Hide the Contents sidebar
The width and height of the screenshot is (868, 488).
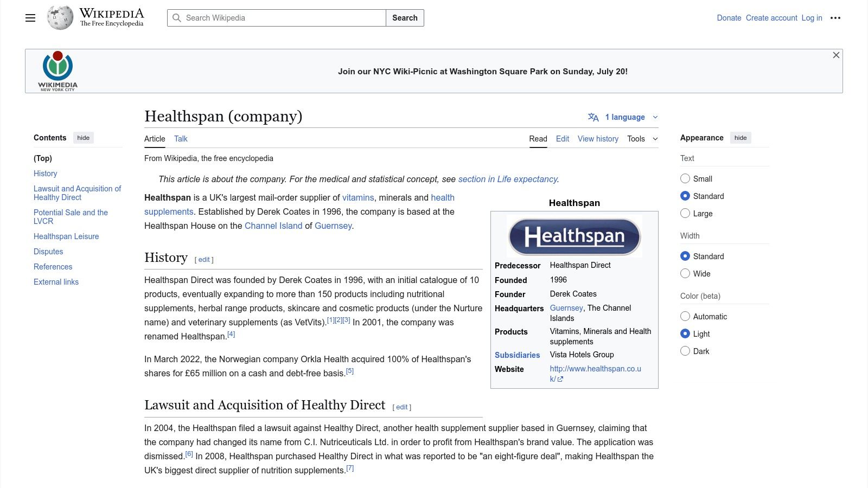pyautogui.click(x=84, y=138)
